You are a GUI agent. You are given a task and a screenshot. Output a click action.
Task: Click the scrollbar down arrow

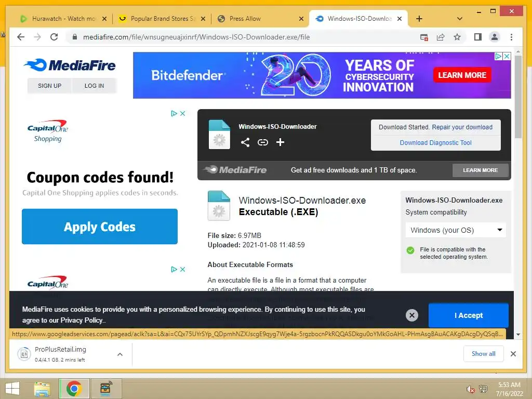pos(518,335)
